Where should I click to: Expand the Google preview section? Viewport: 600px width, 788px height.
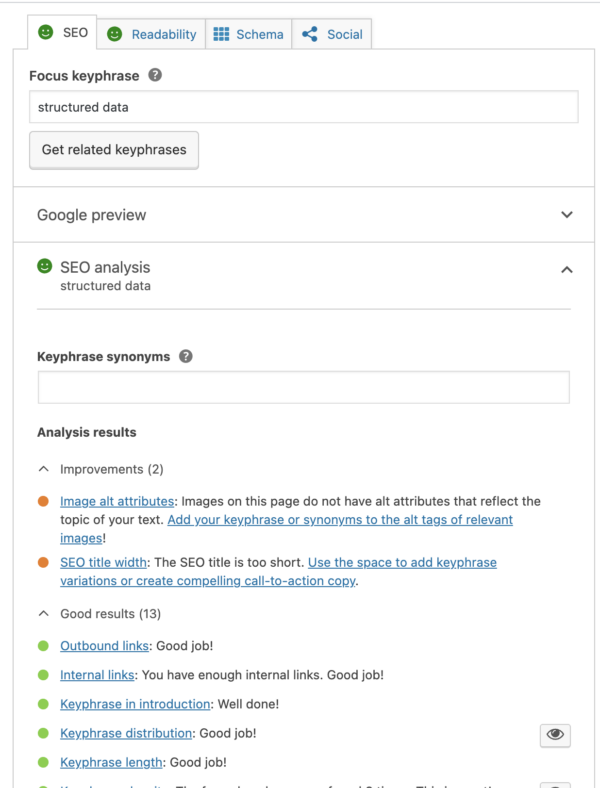(x=567, y=215)
